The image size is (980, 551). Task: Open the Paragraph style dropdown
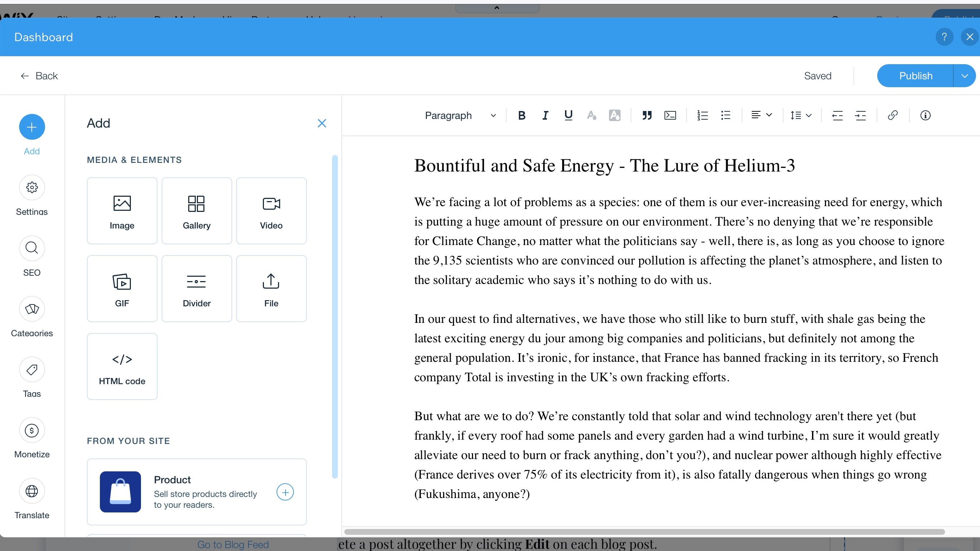click(460, 115)
